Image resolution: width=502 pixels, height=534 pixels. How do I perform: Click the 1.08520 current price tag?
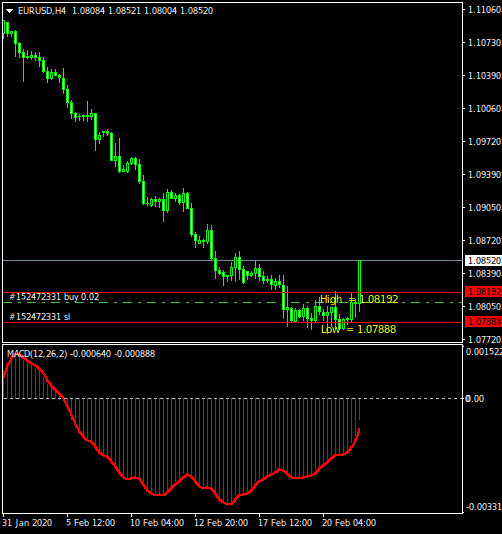pyautogui.click(x=483, y=261)
